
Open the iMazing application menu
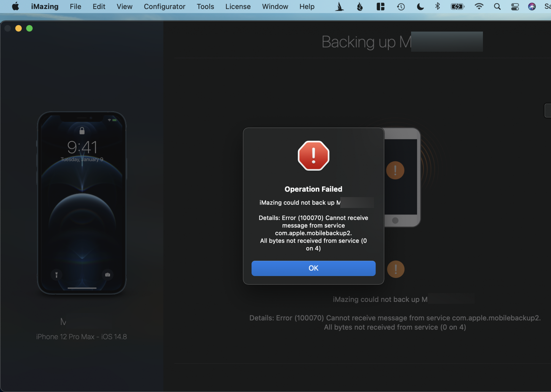tap(45, 6)
